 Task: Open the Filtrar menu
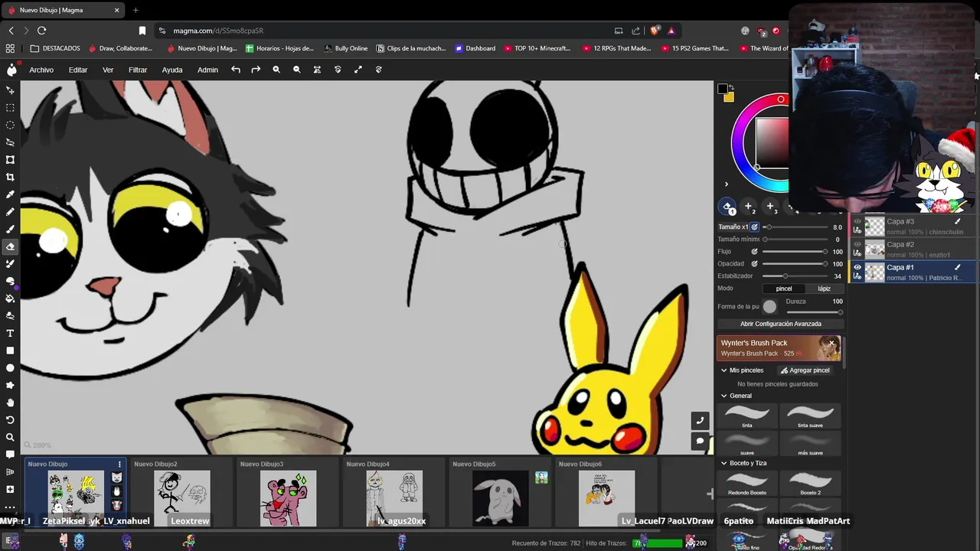click(x=138, y=70)
